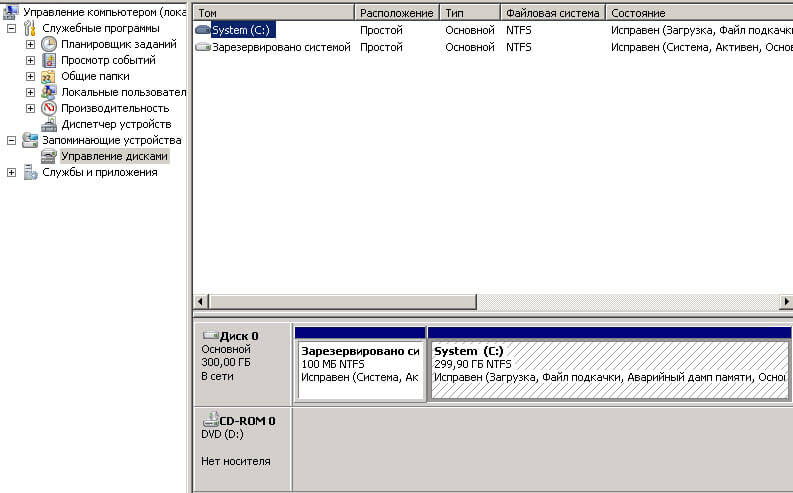
Task: Sort by the Состояние column header
Action: pyautogui.click(x=699, y=13)
